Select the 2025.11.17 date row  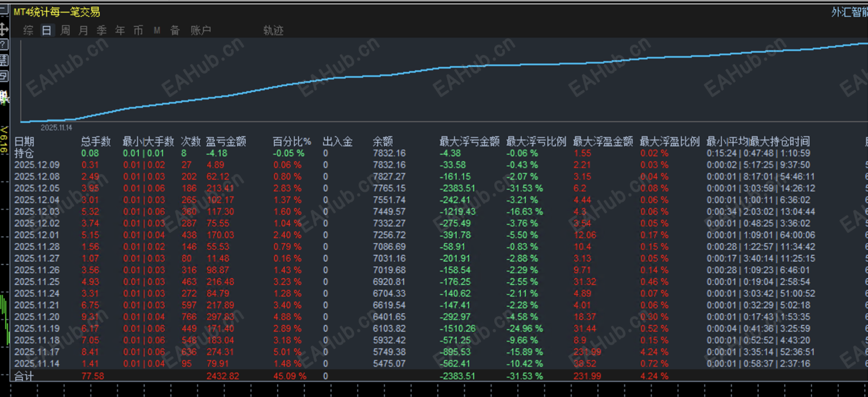pyautogui.click(x=37, y=352)
